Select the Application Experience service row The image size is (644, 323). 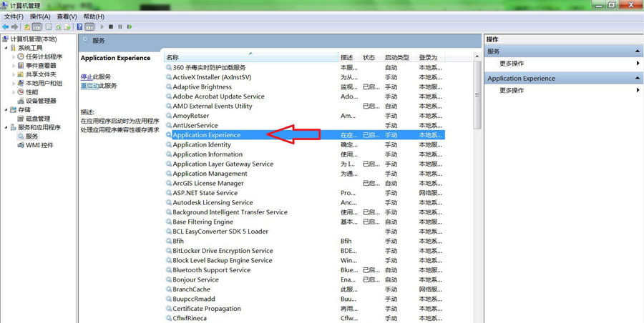point(304,134)
